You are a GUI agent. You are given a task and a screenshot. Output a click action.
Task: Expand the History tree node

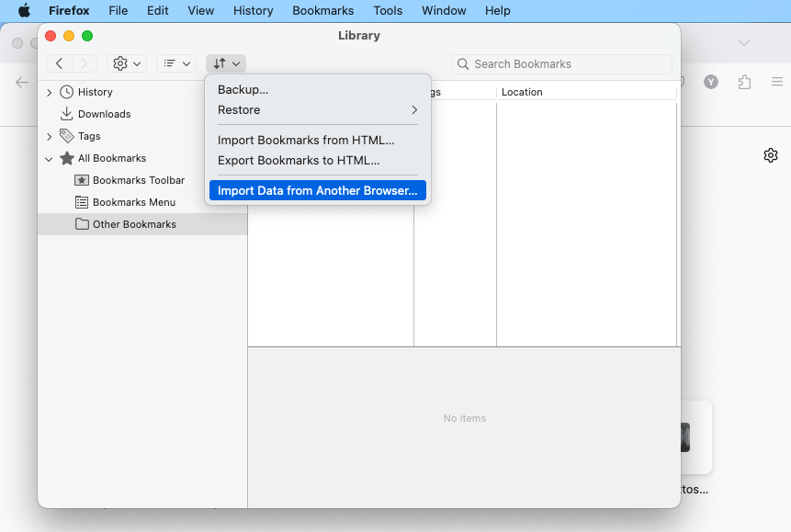50,92
